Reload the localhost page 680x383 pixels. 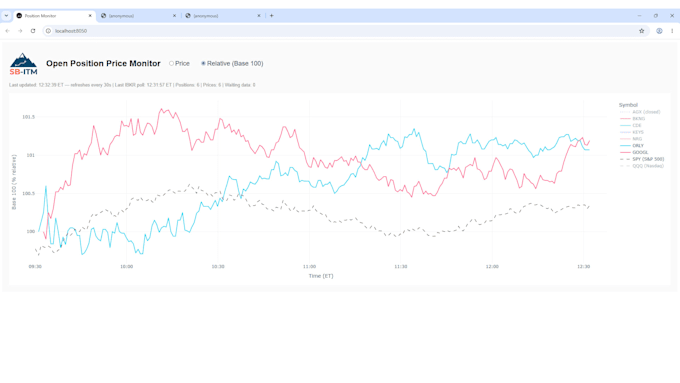[x=33, y=31]
